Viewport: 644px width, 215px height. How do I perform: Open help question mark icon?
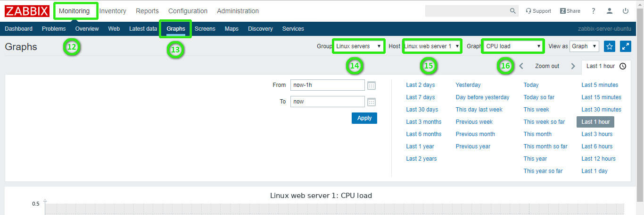click(x=594, y=11)
